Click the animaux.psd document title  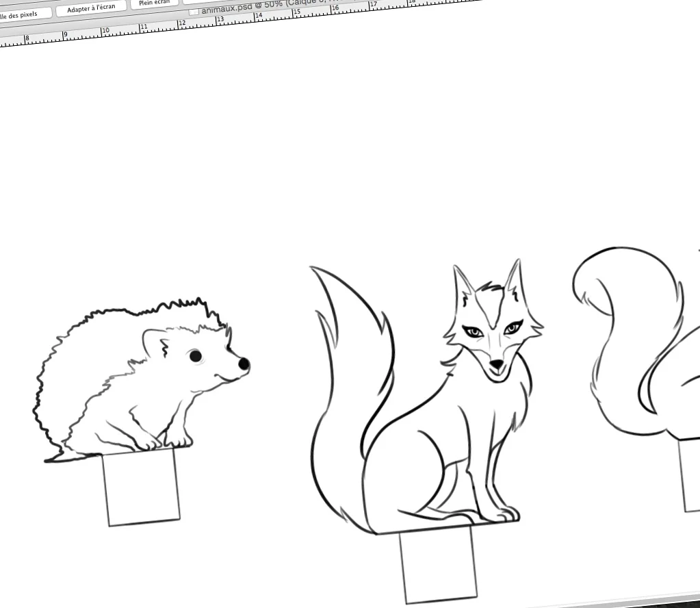[279, 5]
